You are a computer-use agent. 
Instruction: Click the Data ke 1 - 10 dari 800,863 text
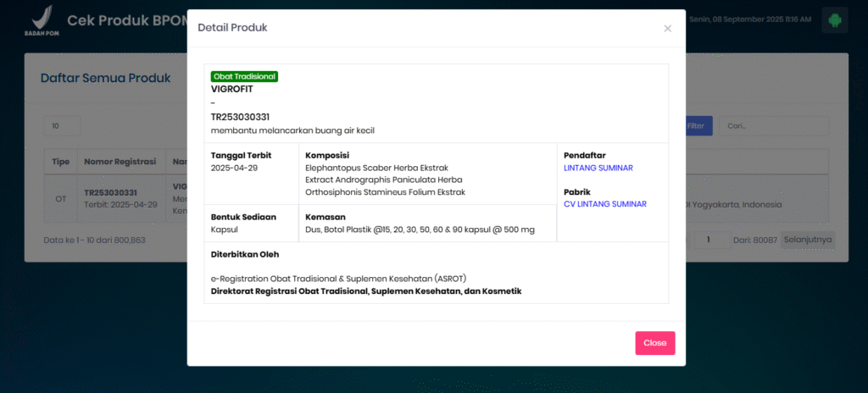(95, 241)
